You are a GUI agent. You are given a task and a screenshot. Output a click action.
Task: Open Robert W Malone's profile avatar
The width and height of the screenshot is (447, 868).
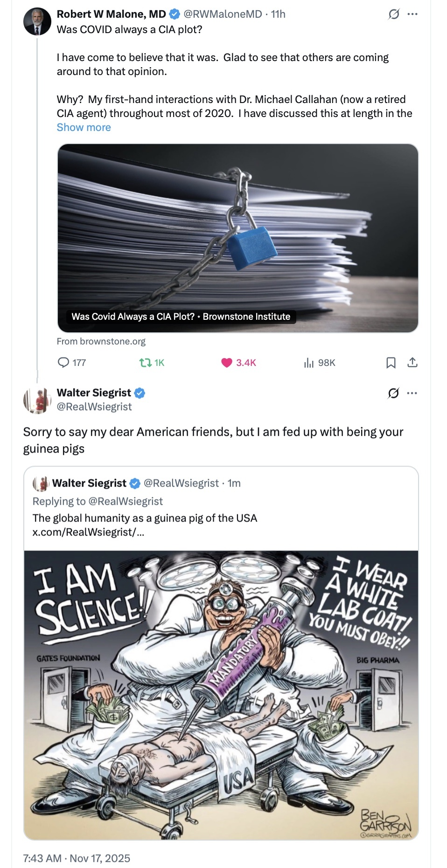(x=37, y=21)
